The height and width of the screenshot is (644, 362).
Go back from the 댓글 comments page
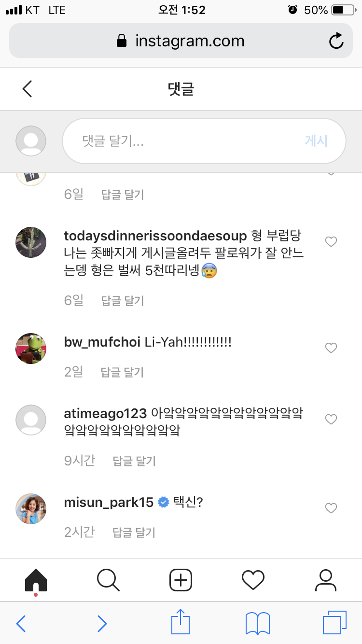click(x=28, y=89)
